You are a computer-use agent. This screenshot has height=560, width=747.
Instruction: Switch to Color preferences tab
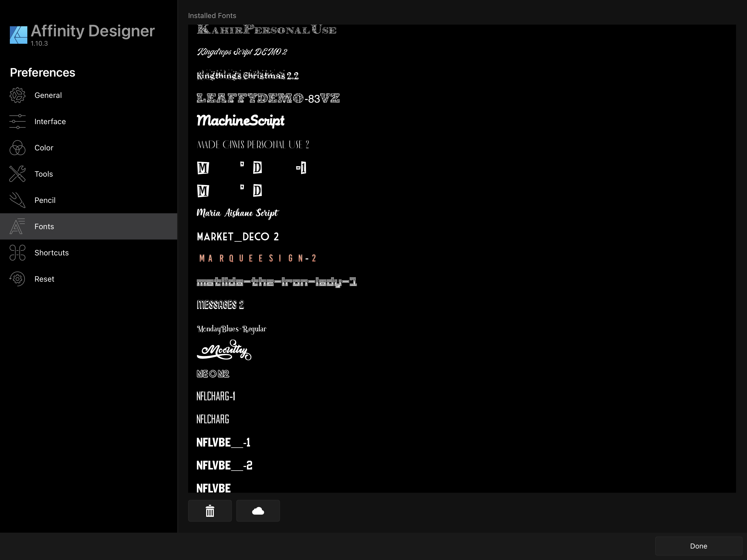(x=89, y=148)
